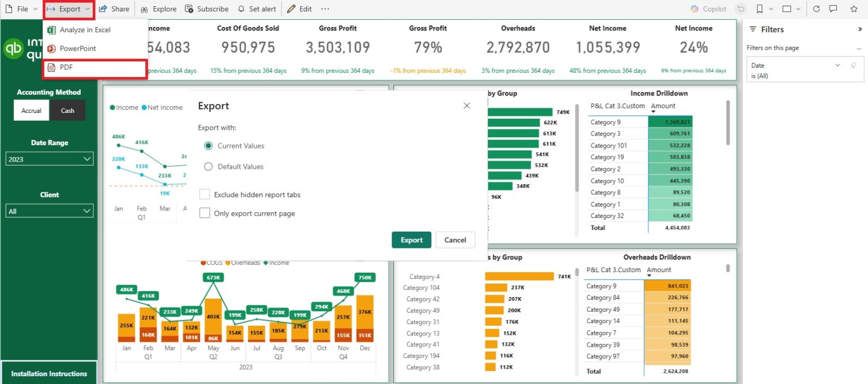Click the Reset to default icon
This screenshot has height=384, width=868.
[x=740, y=8]
